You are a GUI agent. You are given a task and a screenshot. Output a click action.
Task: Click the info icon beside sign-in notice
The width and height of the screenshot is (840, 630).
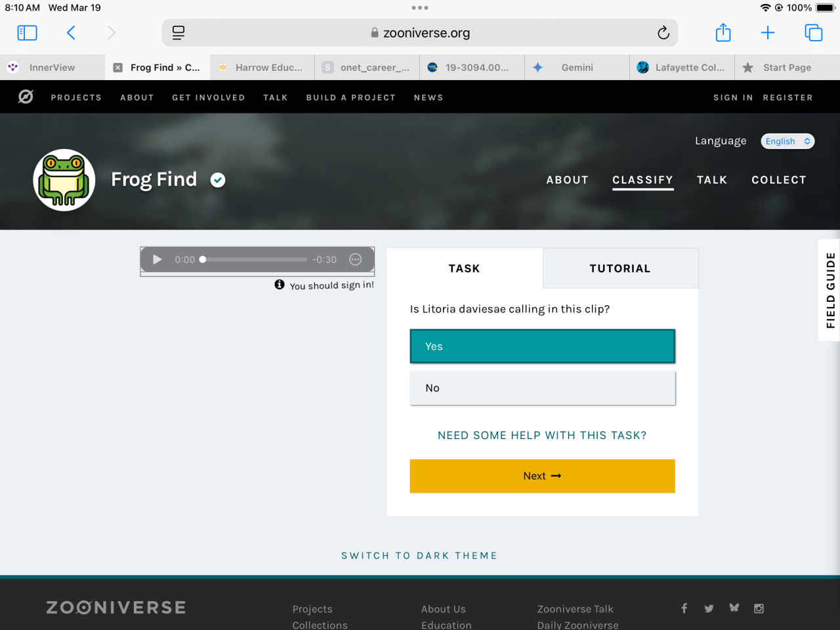280,285
